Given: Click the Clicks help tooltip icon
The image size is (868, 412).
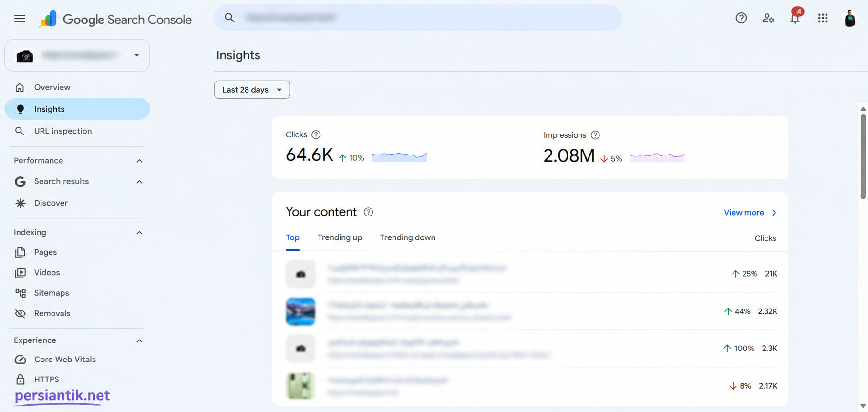Looking at the screenshot, I should click(316, 135).
